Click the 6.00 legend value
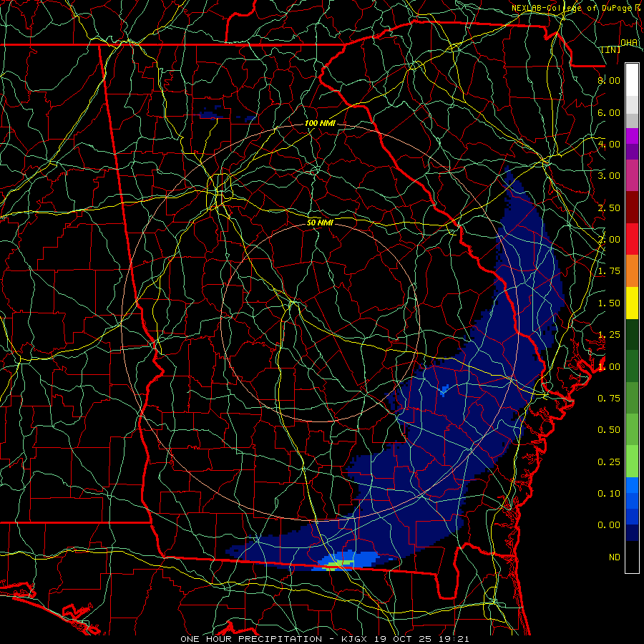 tap(609, 112)
